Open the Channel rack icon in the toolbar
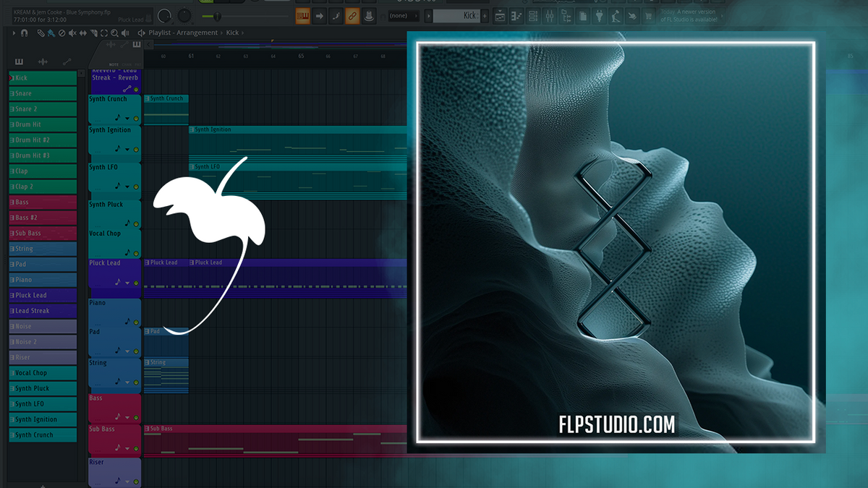The width and height of the screenshot is (868, 488). [x=533, y=15]
